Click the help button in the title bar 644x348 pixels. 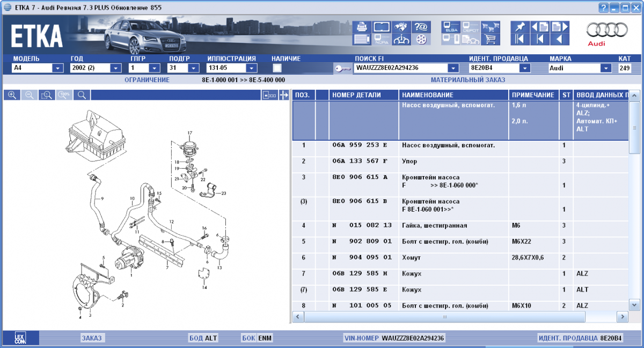(x=604, y=8)
